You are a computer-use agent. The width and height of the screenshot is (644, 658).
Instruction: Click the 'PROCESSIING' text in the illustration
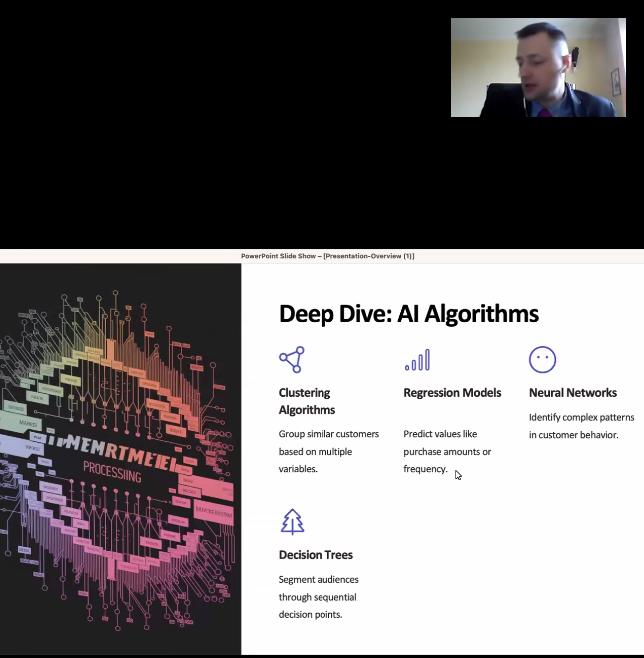tap(112, 471)
